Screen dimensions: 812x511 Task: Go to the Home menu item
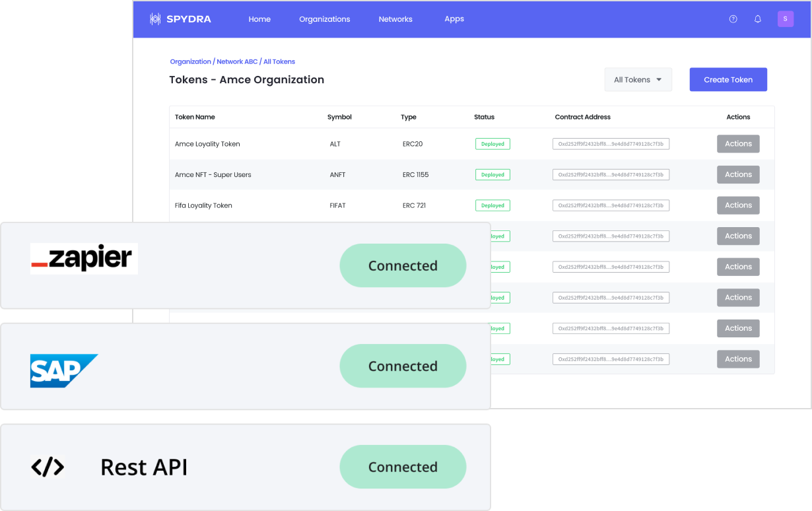259,19
